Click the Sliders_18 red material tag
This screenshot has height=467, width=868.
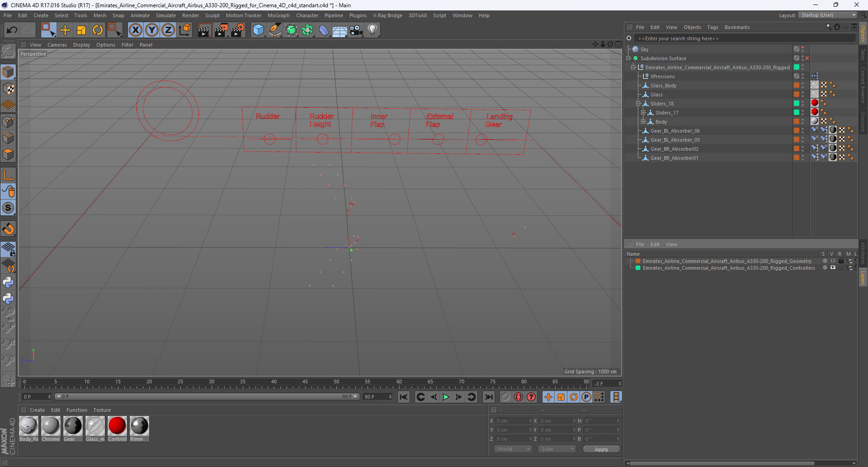point(815,103)
